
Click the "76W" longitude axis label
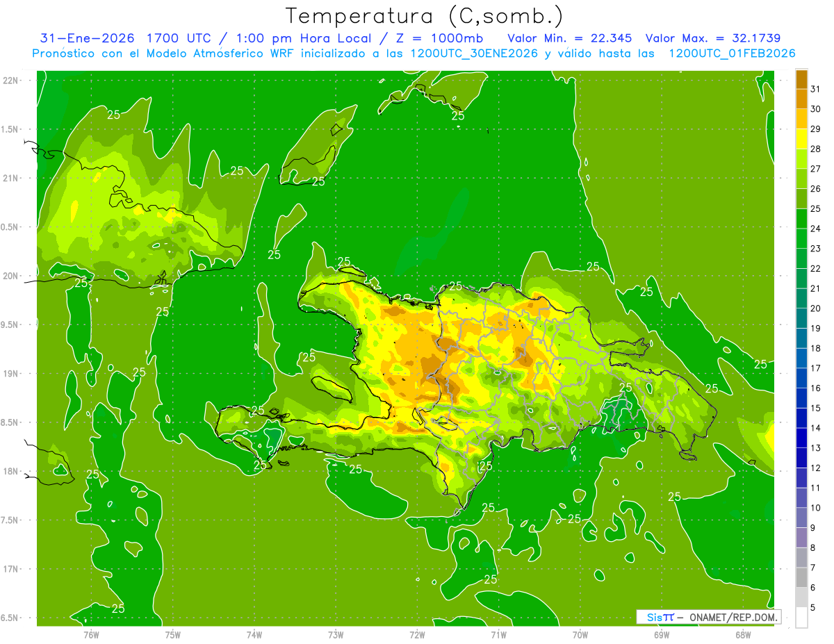[91, 634]
